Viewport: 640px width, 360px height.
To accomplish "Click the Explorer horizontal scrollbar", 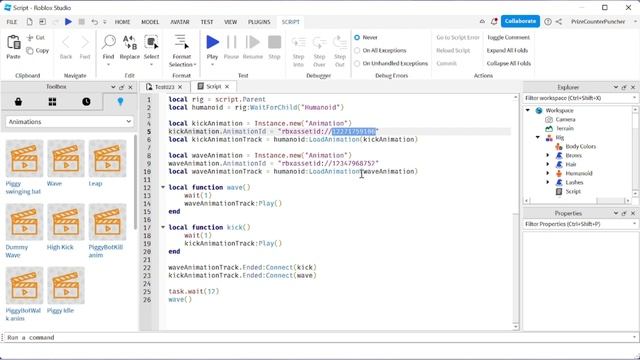I will click(x=577, y=201).
